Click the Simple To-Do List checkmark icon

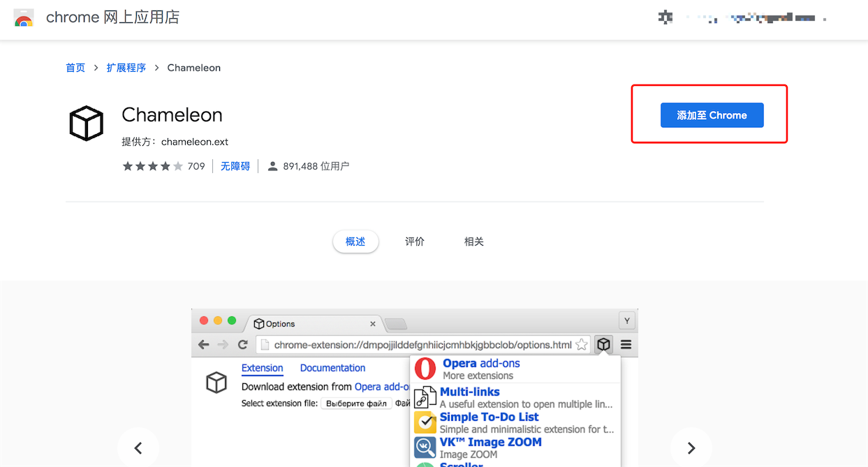(x=425, y=422)
